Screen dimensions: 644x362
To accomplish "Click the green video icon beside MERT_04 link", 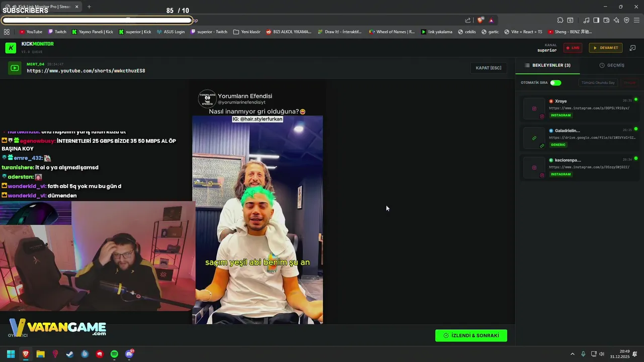I will 15,68.
